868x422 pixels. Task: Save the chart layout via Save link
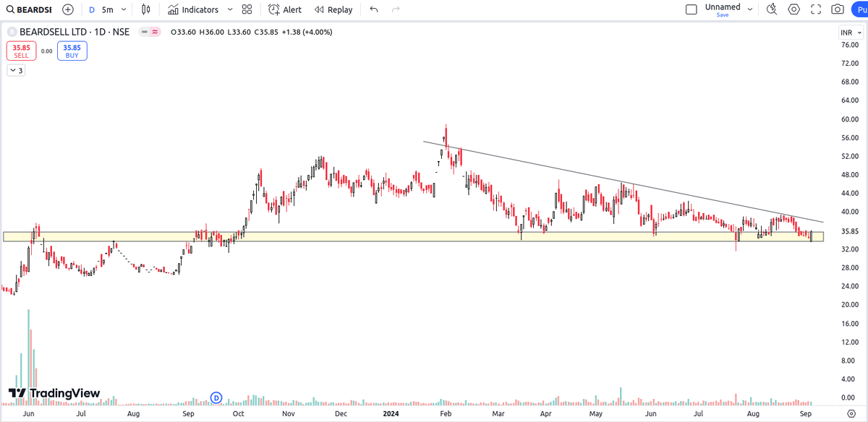(x=723, y=14)
